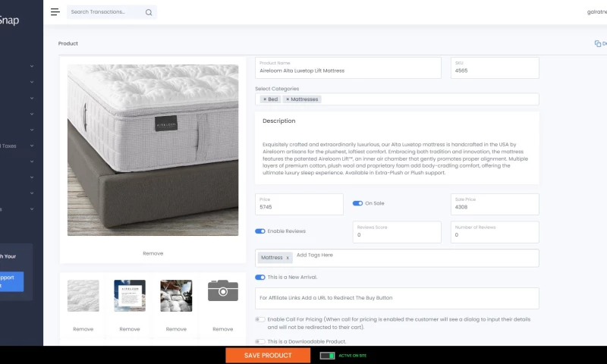Screen dimensions: 607x364
Task: Open the hamburger menu icon
Action: point(55,12)
